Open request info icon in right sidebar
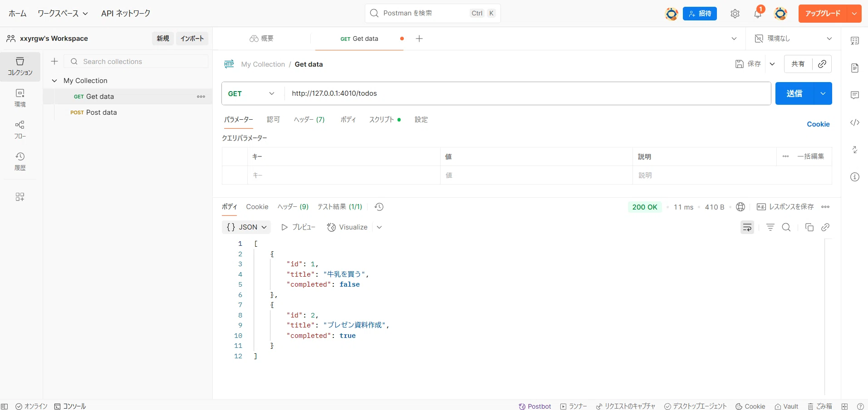 point(855,177)
